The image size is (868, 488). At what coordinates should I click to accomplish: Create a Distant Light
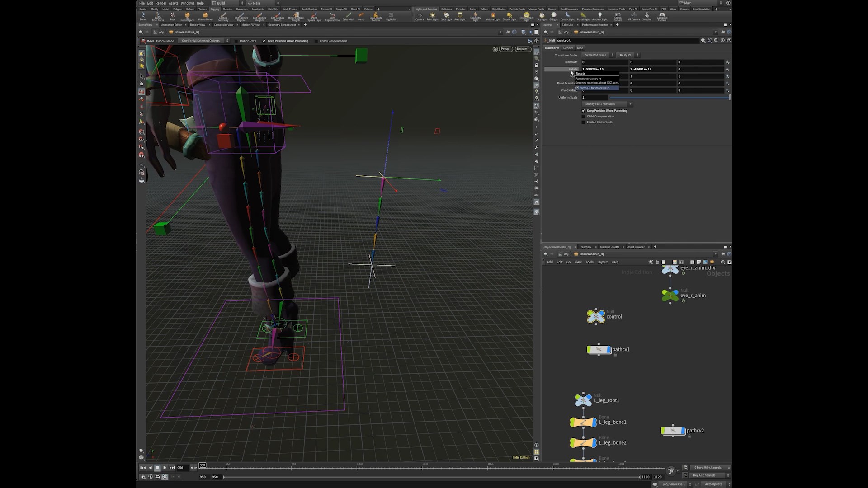[509, 17]
